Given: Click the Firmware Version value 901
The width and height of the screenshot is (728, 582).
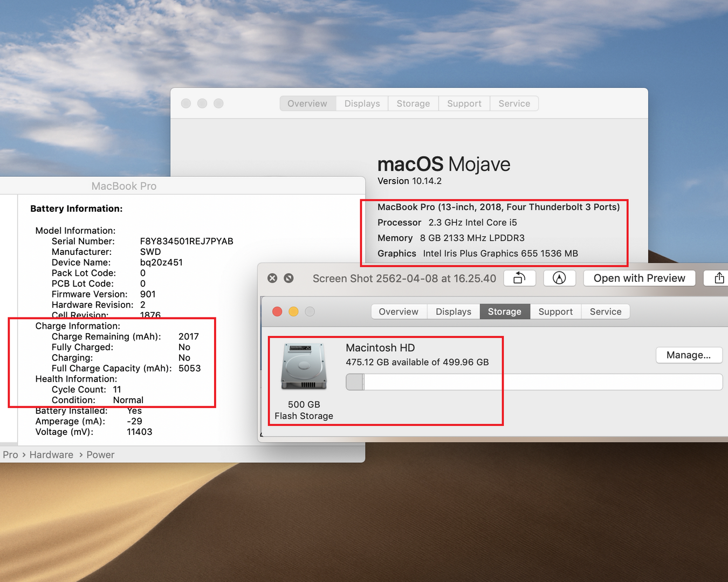Looking at the screenshot, I should pyautogui.click(x=148, y=294).
